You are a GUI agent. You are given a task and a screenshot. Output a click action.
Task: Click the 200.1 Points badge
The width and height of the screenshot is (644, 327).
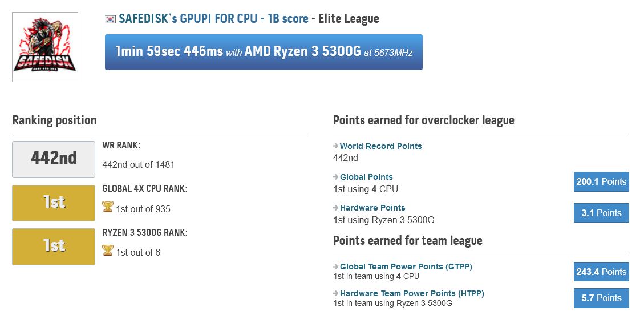(601, 181)
